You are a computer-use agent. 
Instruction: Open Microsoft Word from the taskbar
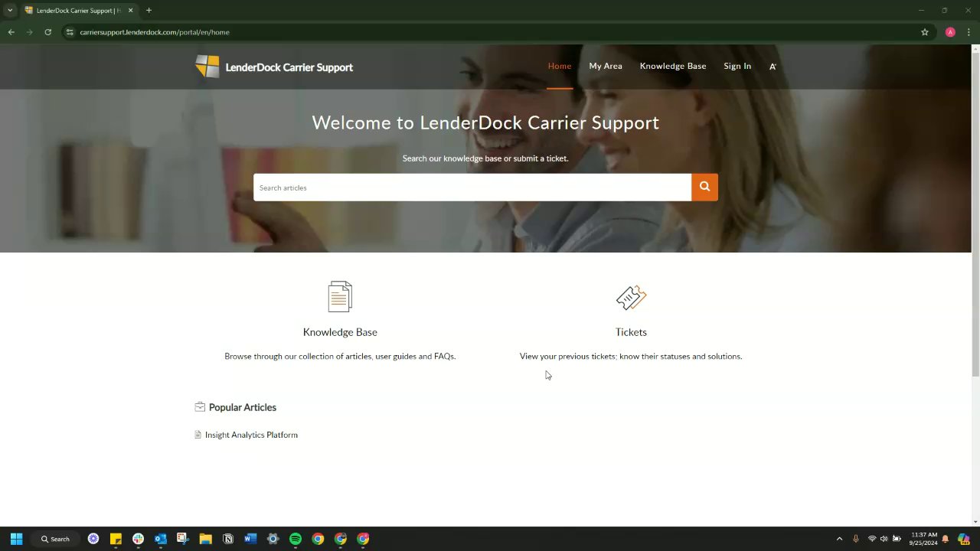[x=250, y=539]
